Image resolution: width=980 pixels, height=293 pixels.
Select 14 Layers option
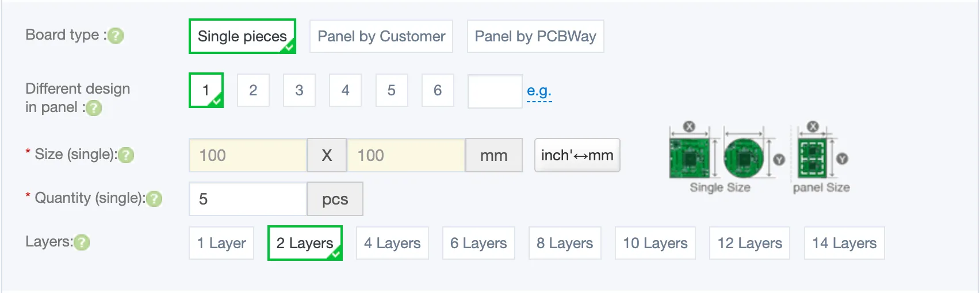pos(844,243)
